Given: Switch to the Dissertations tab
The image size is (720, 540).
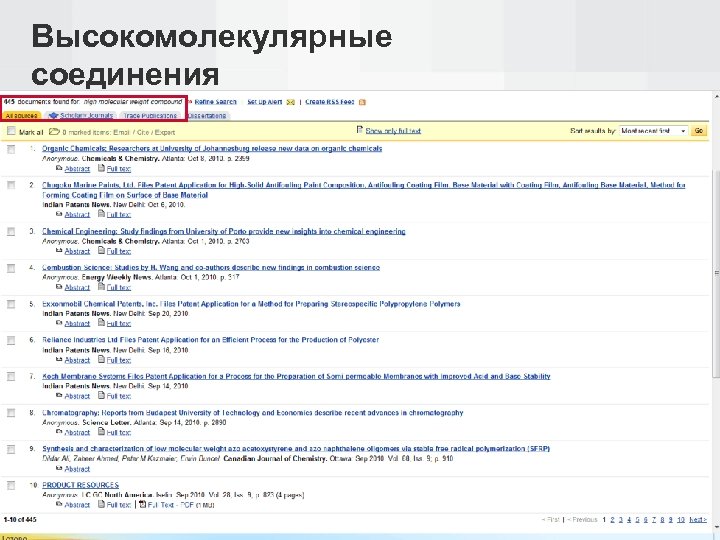Looking at the screenshot, I should [207, 116].
